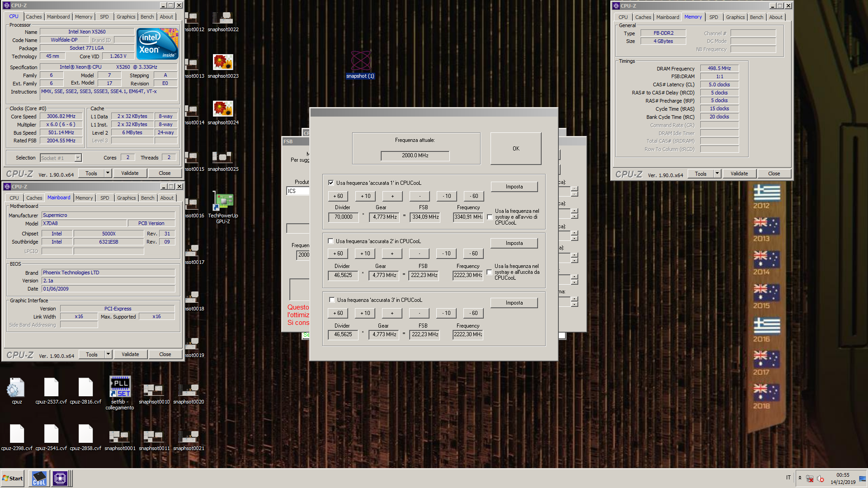Show hidden tray icons arrow
Screen dimensions: 868x488
(800, 478)
